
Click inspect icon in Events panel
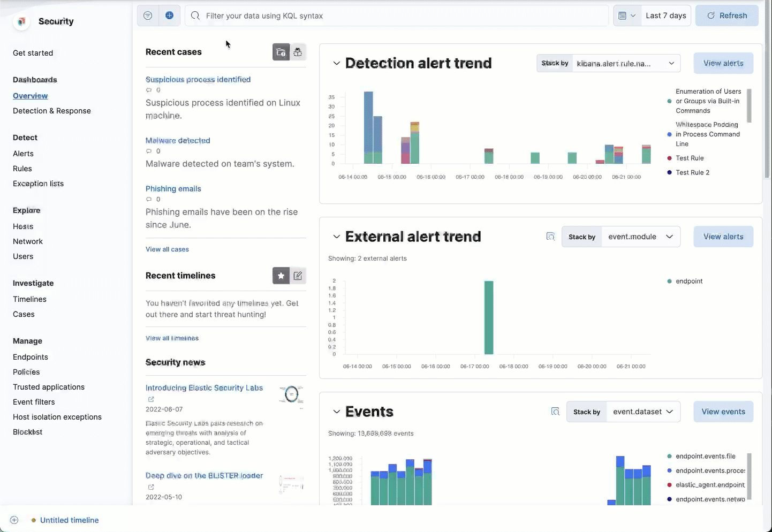pyautogui.click(x=555, y=412)
